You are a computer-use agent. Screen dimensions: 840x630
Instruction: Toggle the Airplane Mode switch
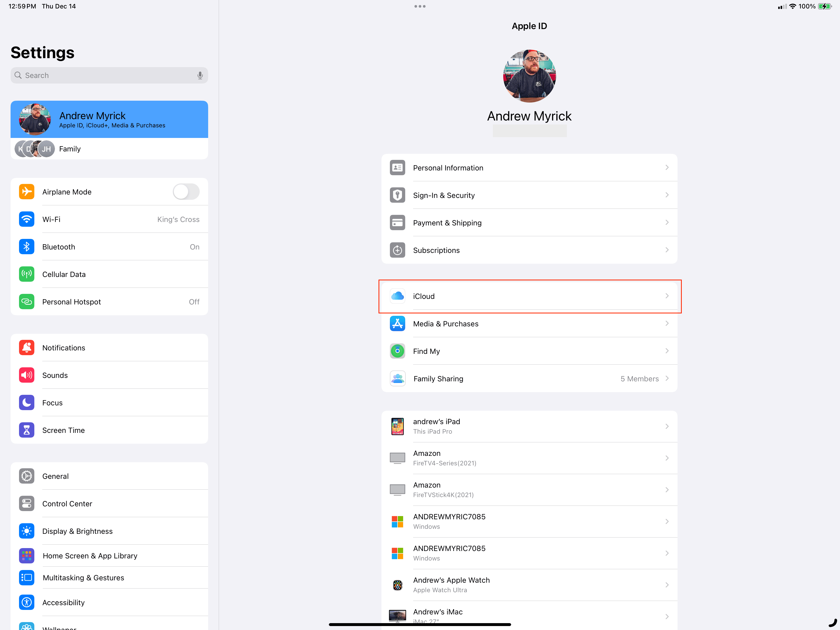pos(186,192)
